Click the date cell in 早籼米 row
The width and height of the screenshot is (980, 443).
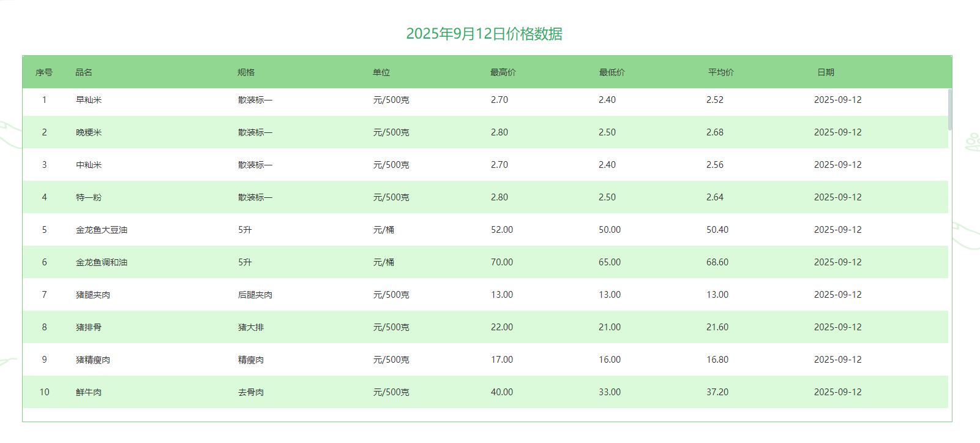tap(838, 100)
